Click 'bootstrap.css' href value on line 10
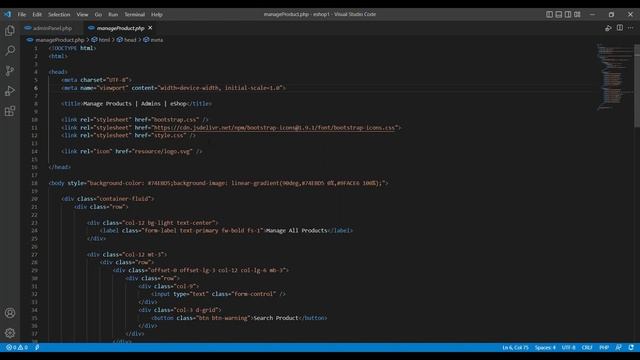This screenshot has height=360, width=640. 176,120
